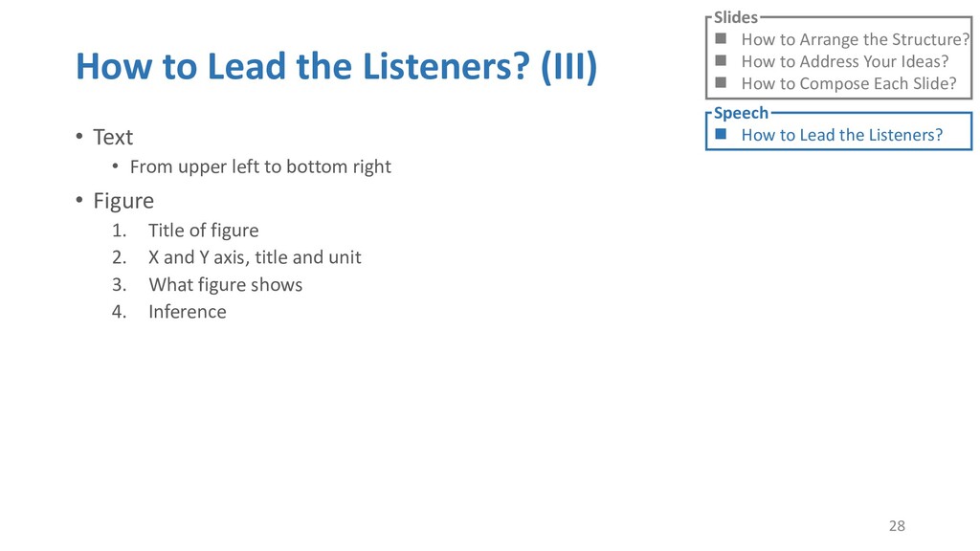
Task: Select the 'Text' bullet point
Action: pos(112,137)
